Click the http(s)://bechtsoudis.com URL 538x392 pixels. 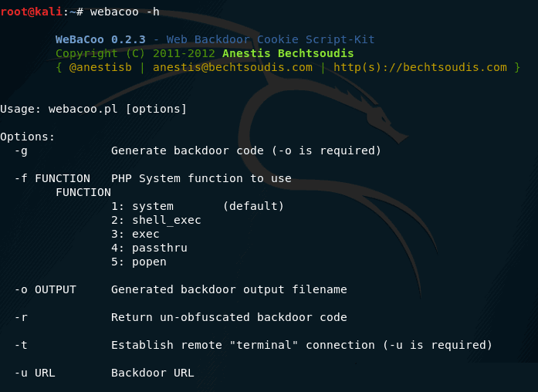(x=420, y=67)
